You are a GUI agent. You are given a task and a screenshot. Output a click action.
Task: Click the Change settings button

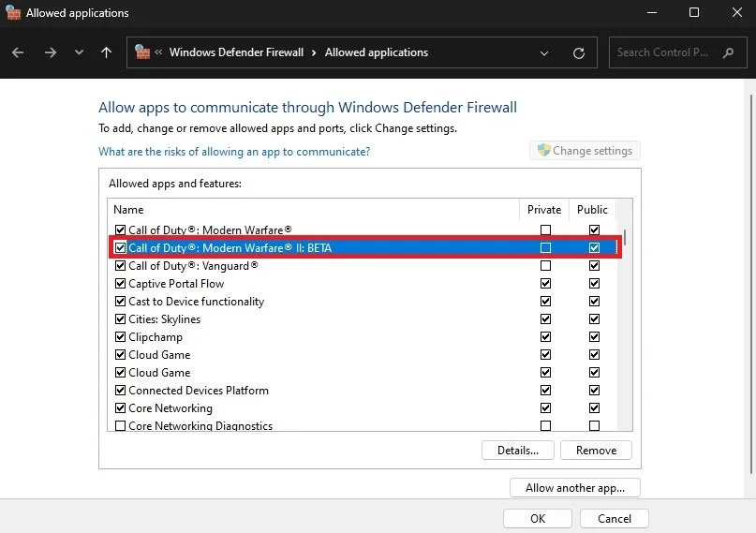pyautogui.click(x=585, y=151)
